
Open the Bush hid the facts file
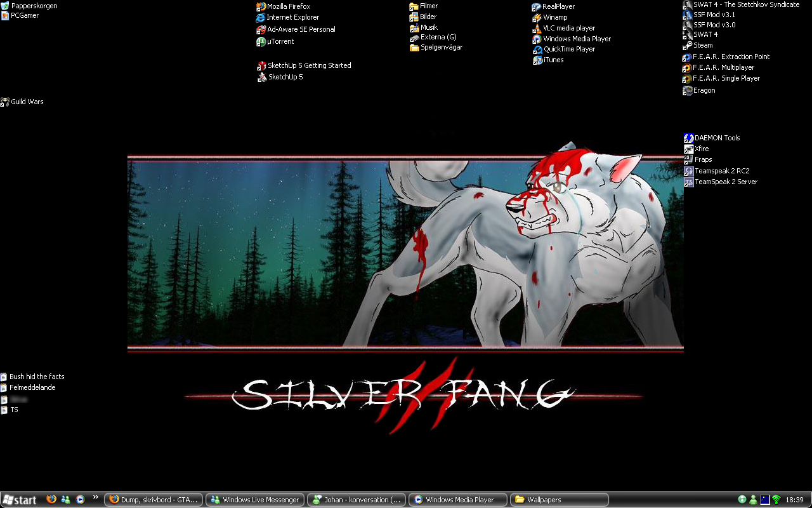[x=32, y=377]
